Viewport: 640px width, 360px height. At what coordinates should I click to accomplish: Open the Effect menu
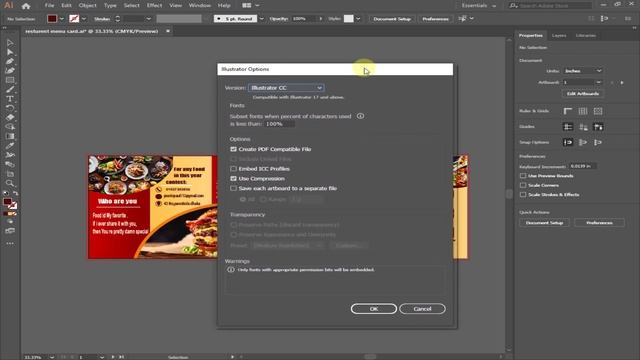pyautogui.click(x=154, y=5)
